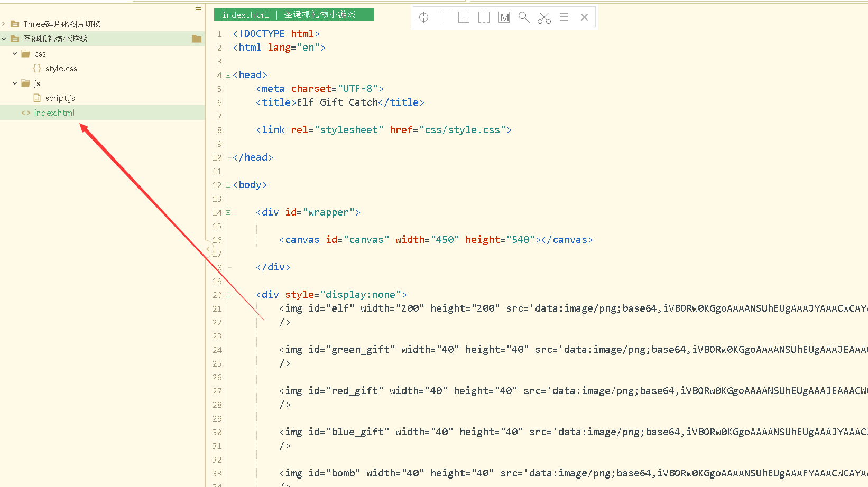Click the magnifier search icon in floating toolbar

tap(524, 17)
